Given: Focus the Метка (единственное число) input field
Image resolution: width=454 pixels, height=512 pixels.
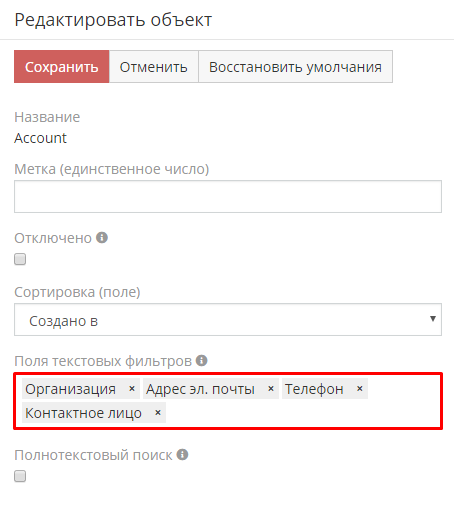Looking at the screenshot, I should pyautogui.click(x=228, y=196).
